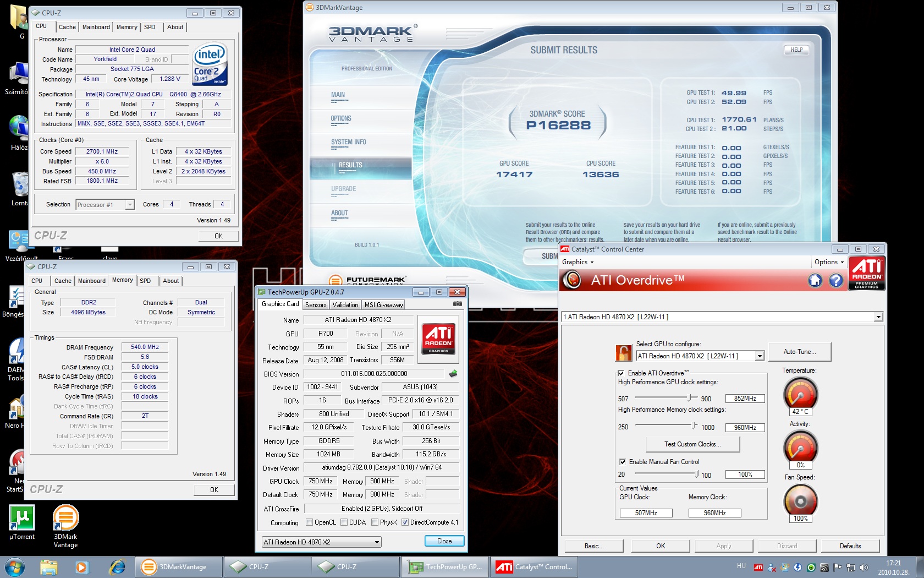Select the Recycle Bin desktop icon
The height and width of the screenshot is (578, 924).
pos(19,188)
